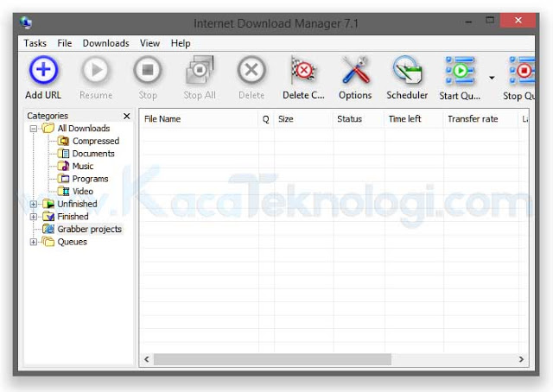Click the horizontal scrollbar right arrow
Screen dimensions: 553x392
(521, 359)
